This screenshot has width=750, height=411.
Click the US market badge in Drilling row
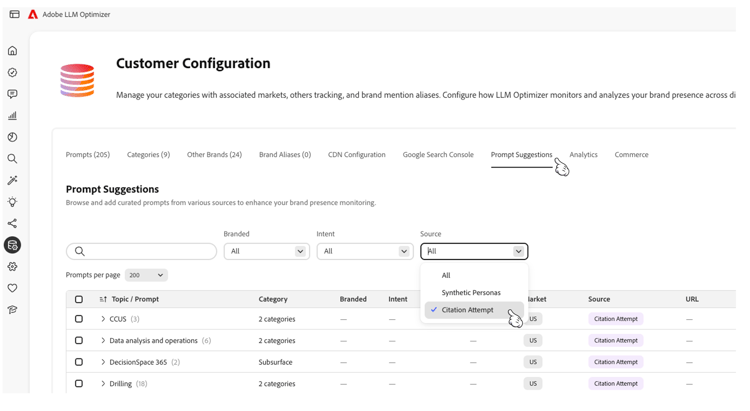pos(533,384)
